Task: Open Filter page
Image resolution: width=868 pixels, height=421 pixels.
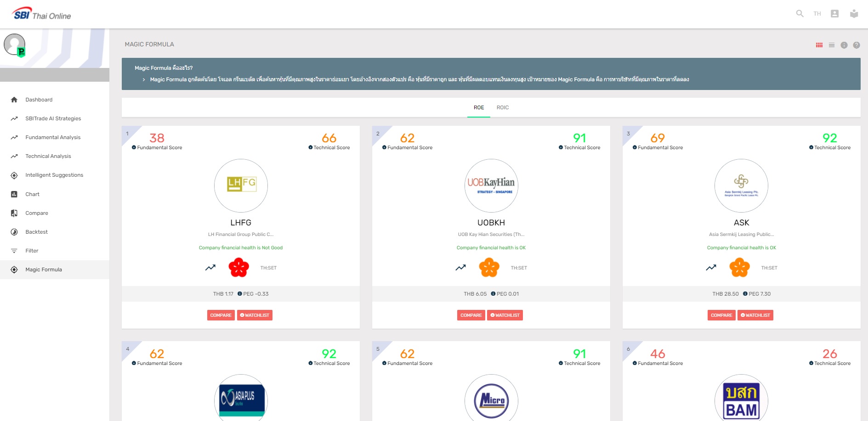Action: (54, 251)
